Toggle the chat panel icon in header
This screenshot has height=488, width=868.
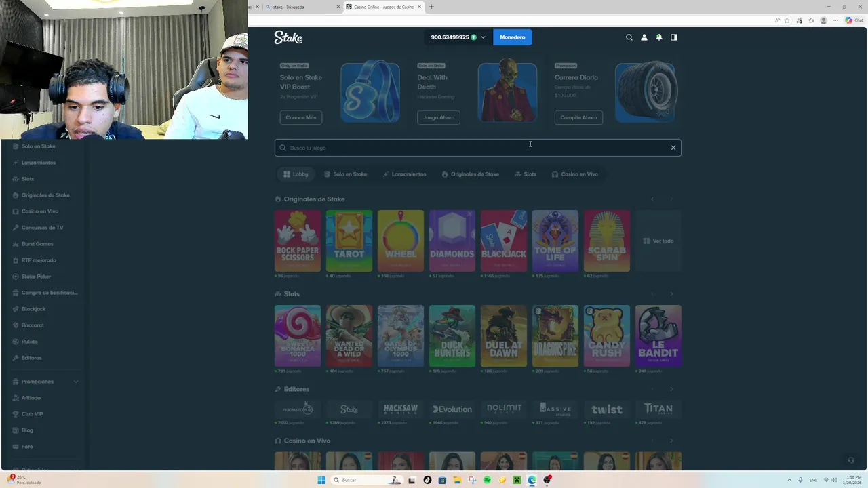pyautogui.click(x=674, y=37)
